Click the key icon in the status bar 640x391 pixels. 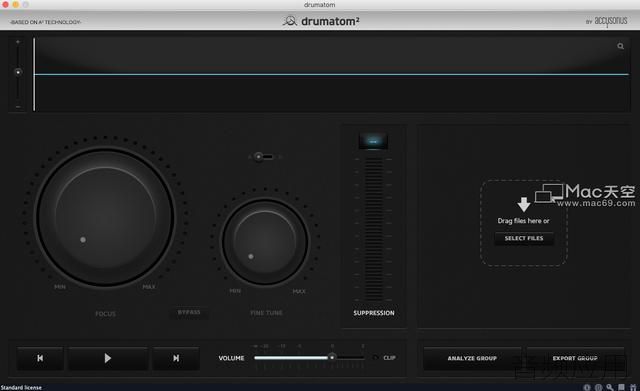[x=610, y=387]
